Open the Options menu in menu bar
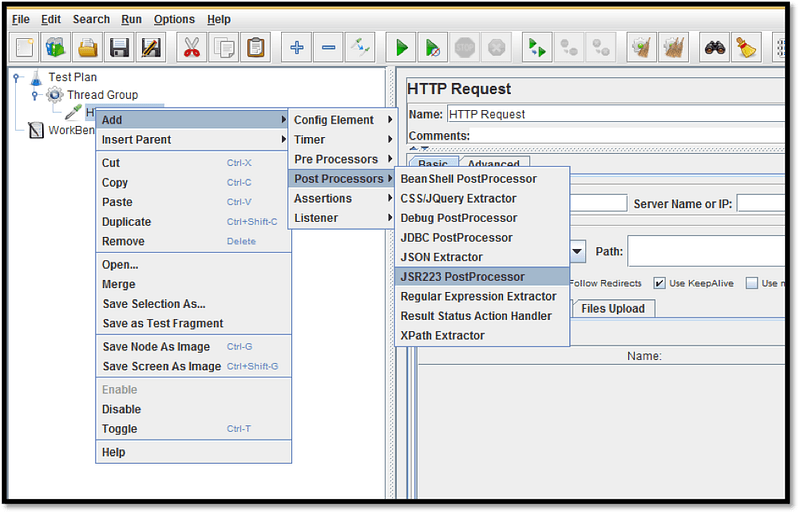 click(174, 19)
